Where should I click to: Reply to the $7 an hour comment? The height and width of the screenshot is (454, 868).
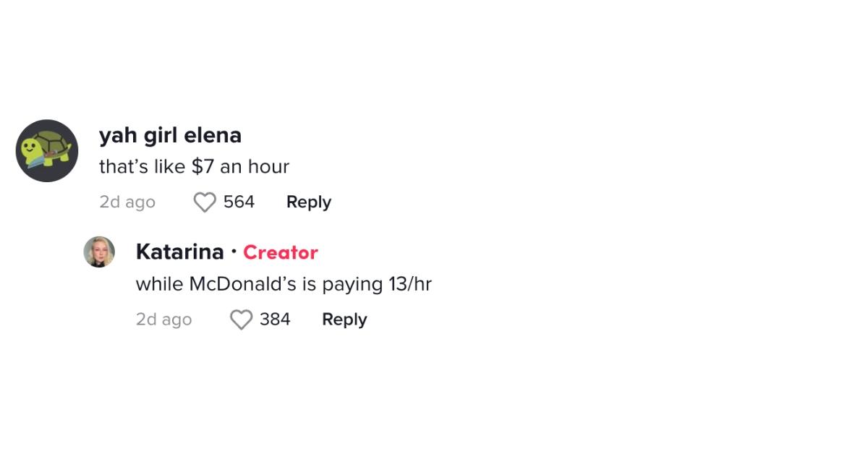pos(309,202)
